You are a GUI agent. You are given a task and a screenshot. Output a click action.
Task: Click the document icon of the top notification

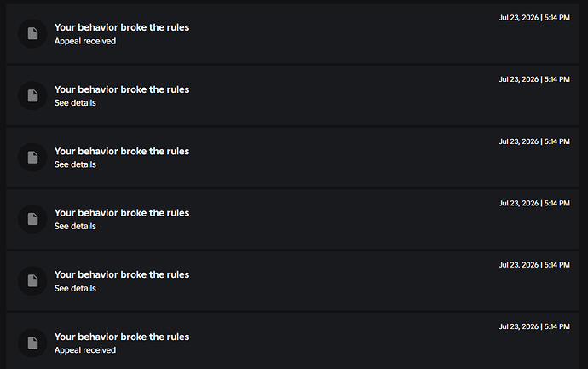pyautogui.click(x=32, y=34)
